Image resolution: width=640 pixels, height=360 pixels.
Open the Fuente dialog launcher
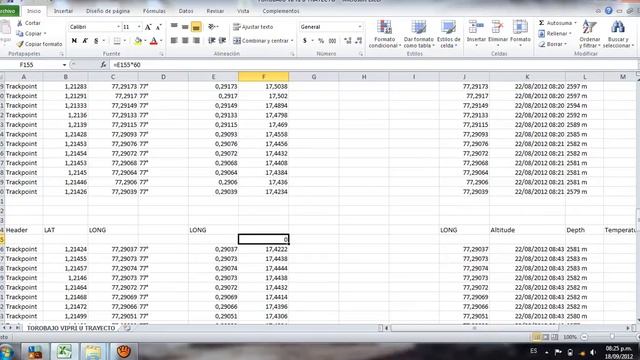click(161, 54)
